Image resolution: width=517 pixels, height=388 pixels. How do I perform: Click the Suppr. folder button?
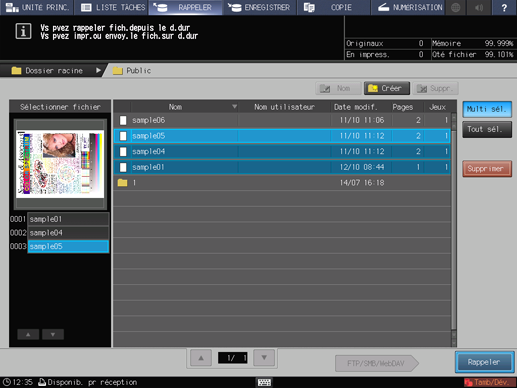pos(435,88)
